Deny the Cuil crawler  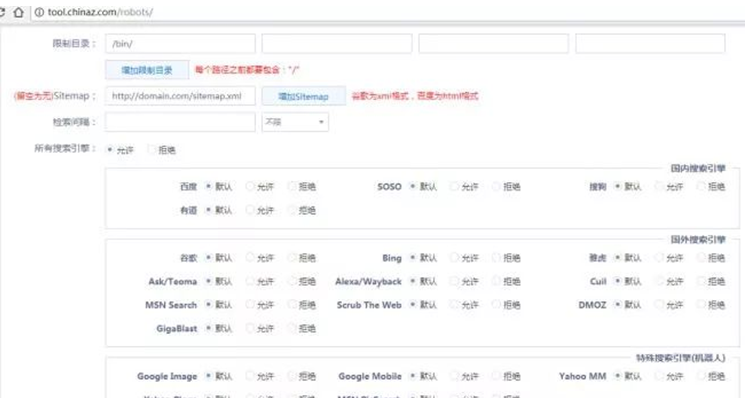click(x=701, y=281)
